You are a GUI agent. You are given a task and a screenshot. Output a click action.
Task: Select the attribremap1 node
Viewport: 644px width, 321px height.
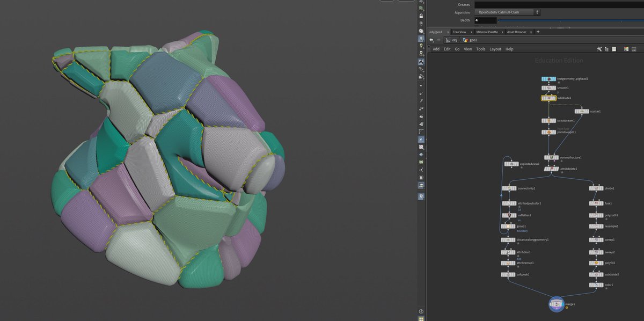[x=509, y=263]
